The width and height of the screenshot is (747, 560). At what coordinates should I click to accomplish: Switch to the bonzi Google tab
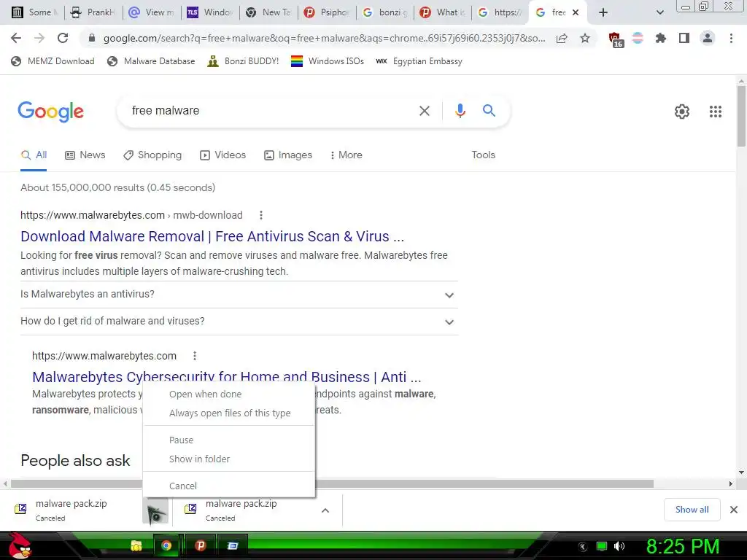(x=384, y=12)
